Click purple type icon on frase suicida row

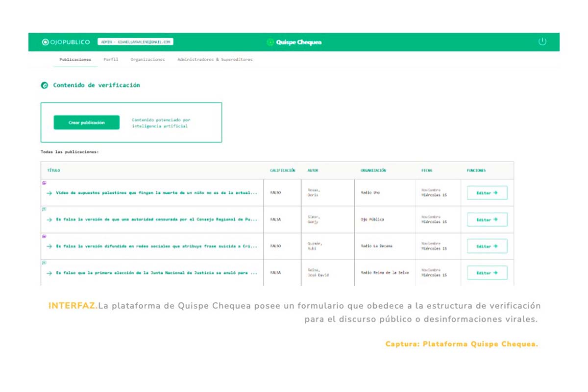pyautogui.click(x=44, y=236)
